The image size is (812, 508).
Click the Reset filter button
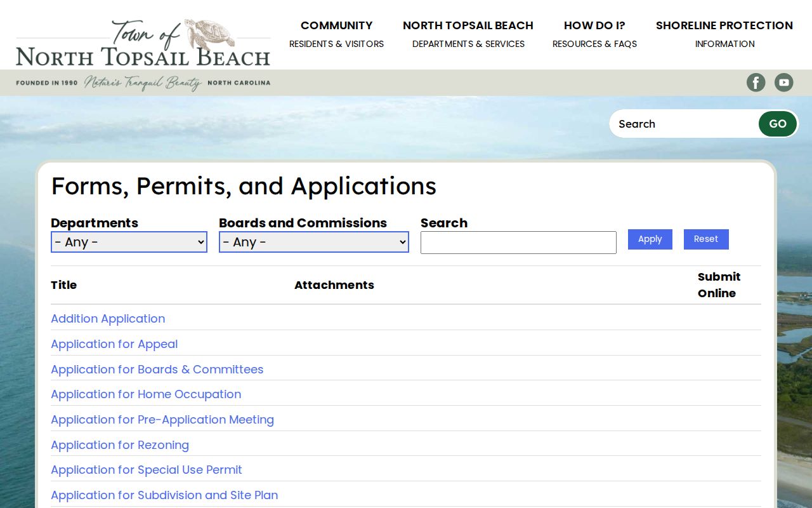pos(706,239)
